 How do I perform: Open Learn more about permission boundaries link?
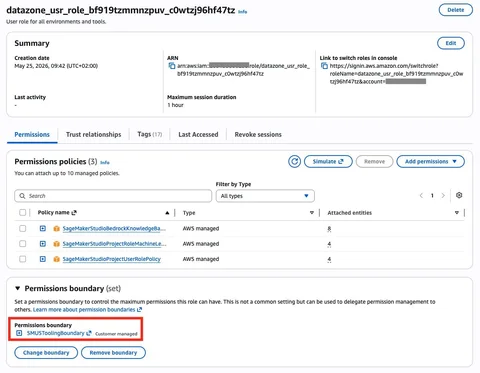tap(87, 310)
